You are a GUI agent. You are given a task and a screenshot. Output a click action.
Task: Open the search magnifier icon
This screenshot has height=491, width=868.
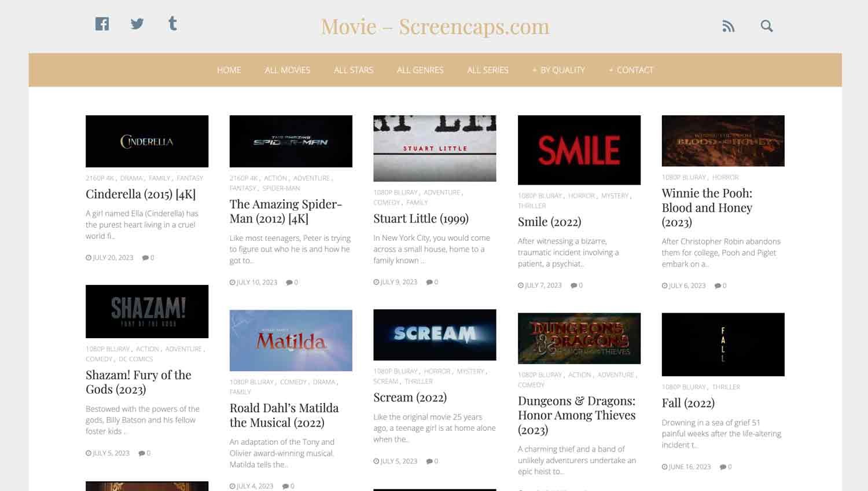point(767,26)
